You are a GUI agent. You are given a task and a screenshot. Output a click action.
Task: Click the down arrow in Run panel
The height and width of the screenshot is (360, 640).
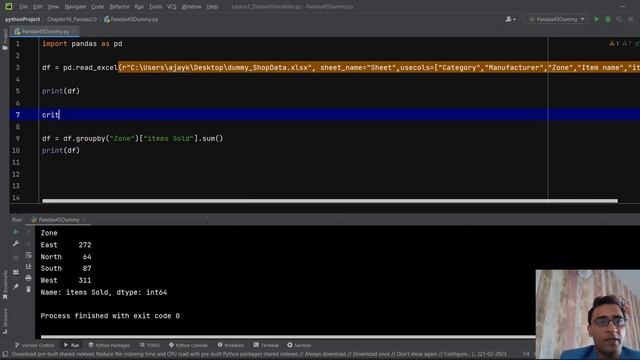(x=28, y=244)
